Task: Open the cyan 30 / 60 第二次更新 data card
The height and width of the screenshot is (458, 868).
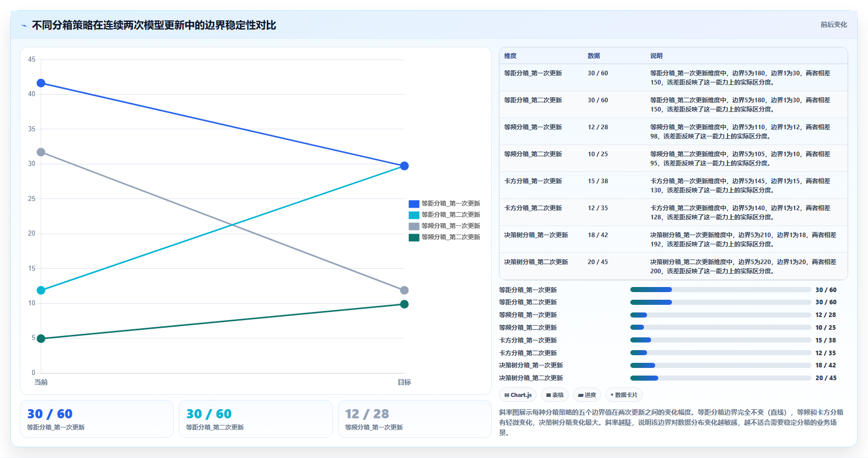Action: coord(256,419)
